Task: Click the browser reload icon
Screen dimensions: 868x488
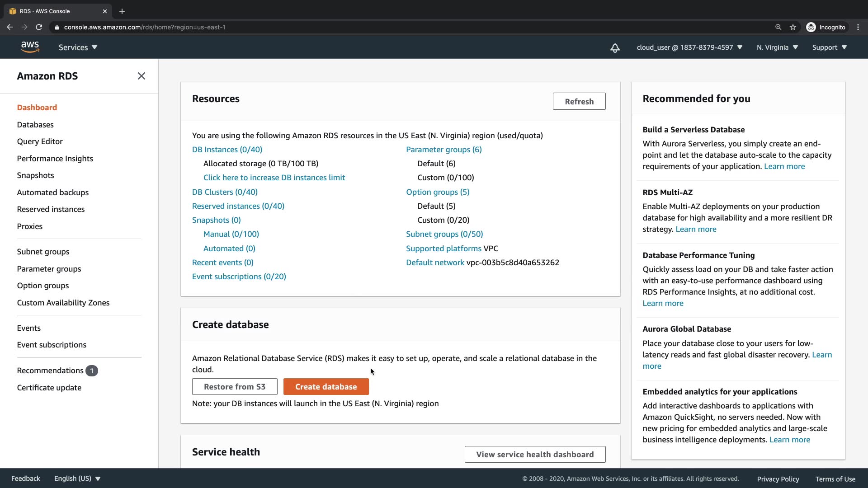Action: point(39,27)
